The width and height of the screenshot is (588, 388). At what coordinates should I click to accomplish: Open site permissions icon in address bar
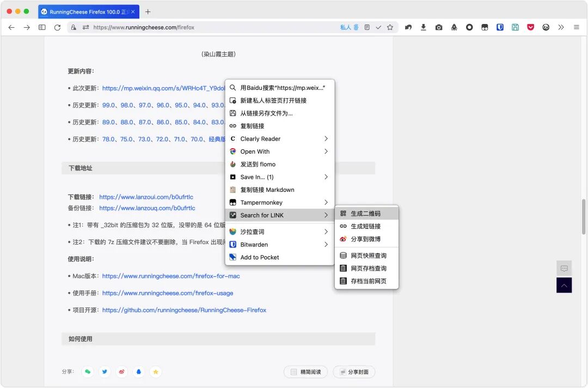(86, 27)
